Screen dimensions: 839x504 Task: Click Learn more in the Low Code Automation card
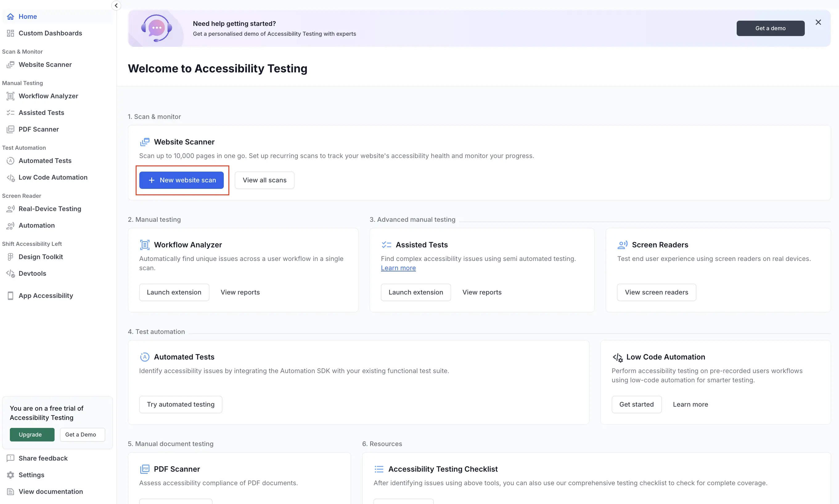coord(690,404)
